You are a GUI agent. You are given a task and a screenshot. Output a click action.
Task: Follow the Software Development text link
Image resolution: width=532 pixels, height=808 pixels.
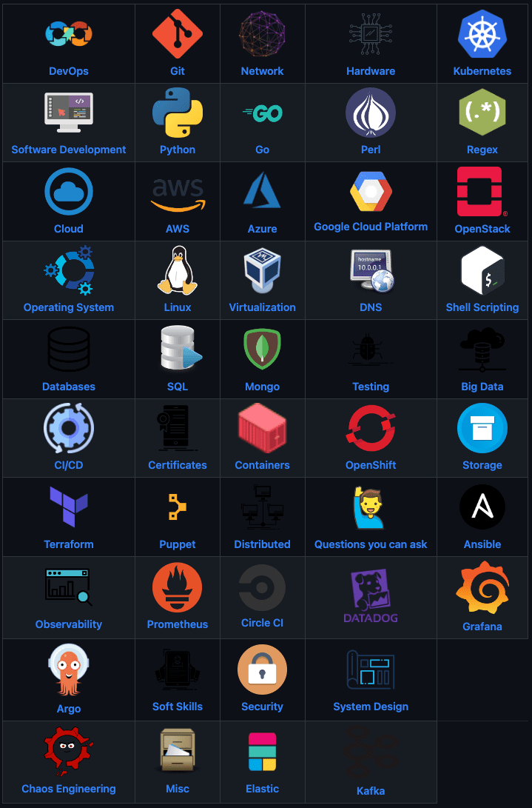click(69, 150)
